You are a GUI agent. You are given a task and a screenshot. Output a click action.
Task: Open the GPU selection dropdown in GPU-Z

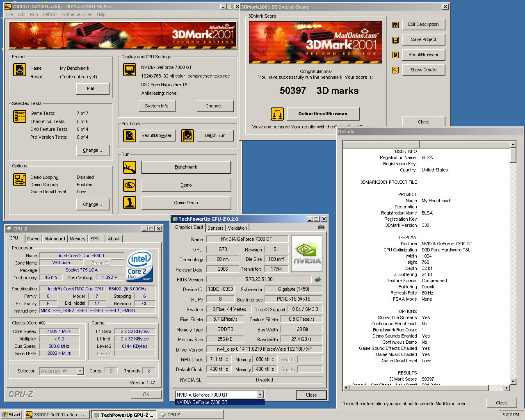(x=260, y=395)
